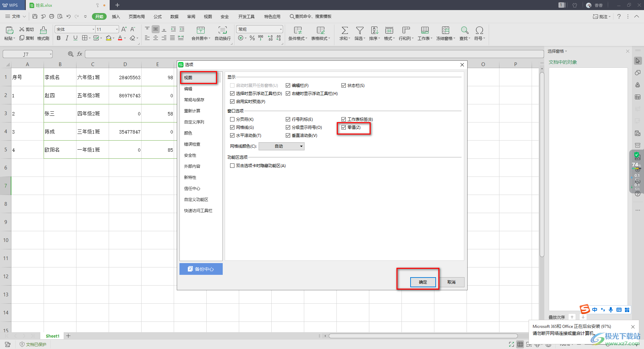Click the insert function fx icon
Viewport: 644px width, 349px height.
79,54
